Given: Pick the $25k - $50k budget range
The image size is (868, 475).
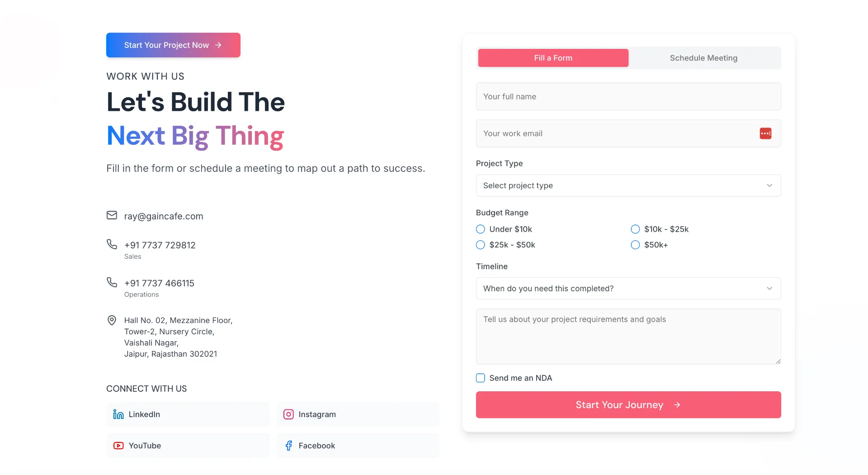Looking at the screenshot, I should pos(481,245).
